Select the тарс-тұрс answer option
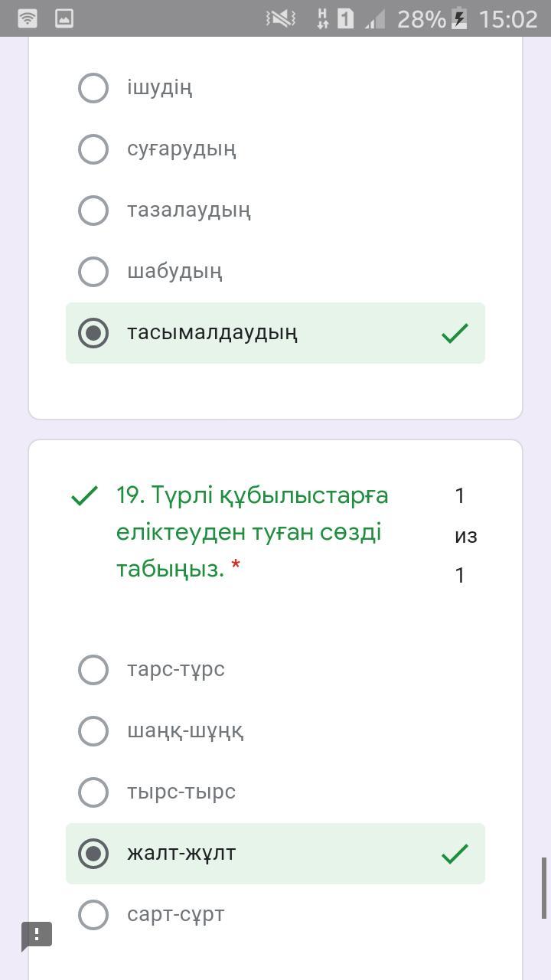This screenshot has height=980, width=551. pyautogui.click(x=93, y=670)
